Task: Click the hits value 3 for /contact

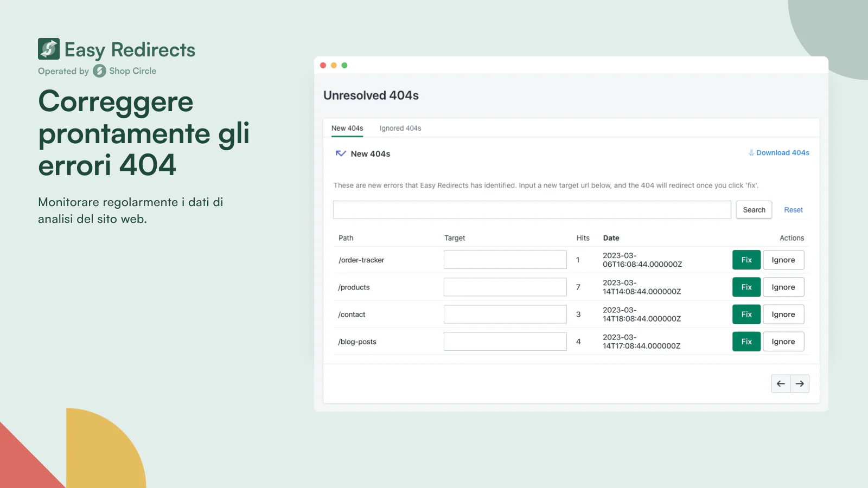Action: (578, 314)
